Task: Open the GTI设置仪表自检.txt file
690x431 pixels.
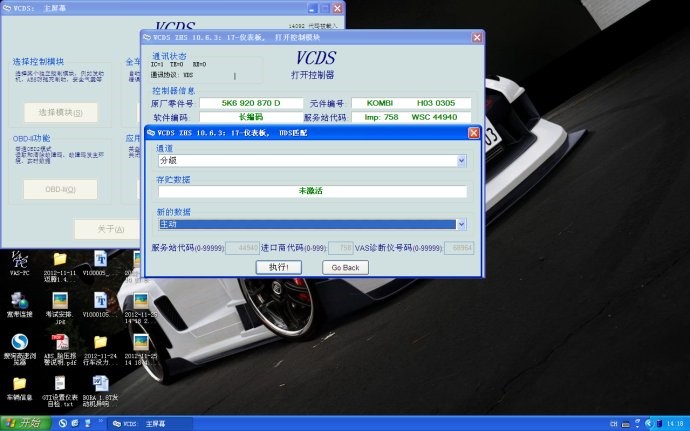Action: (x=60, y=390)
